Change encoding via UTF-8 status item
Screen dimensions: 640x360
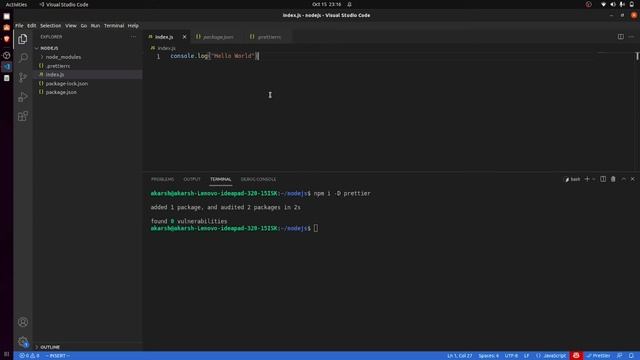(511, 356)
